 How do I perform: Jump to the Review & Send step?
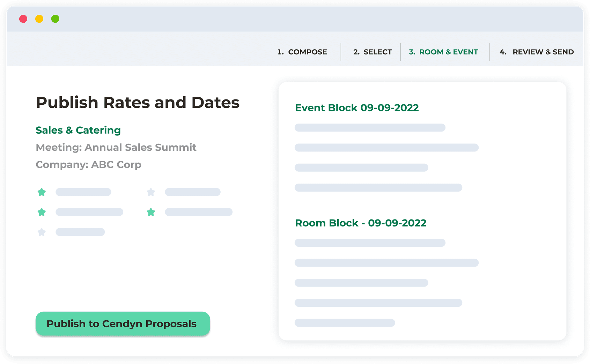(x=537, y=52)
